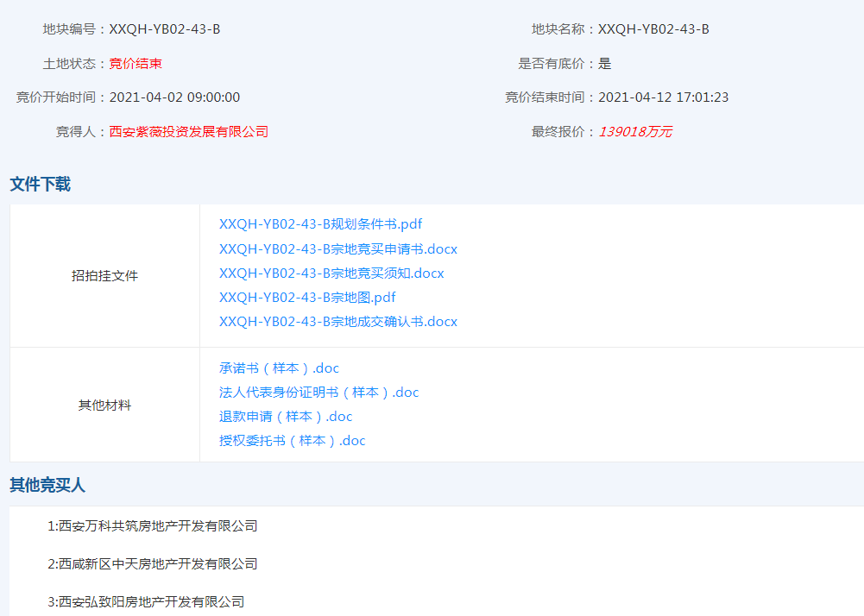
Task: Click bidder 1:西安万科共筑房地产开发有限公司
Action: (x=153, y=526)
